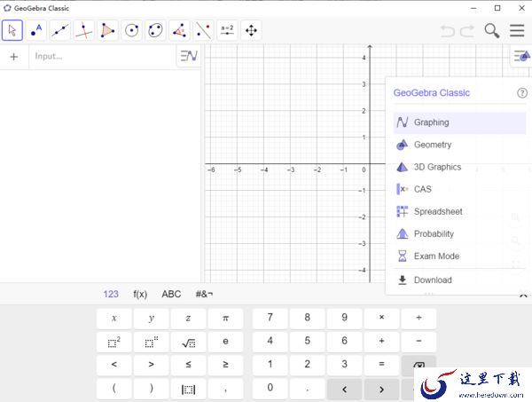Choose the Spreadsheet perspective
Screen dimensions: 532x402
click(x=459, y=211)
